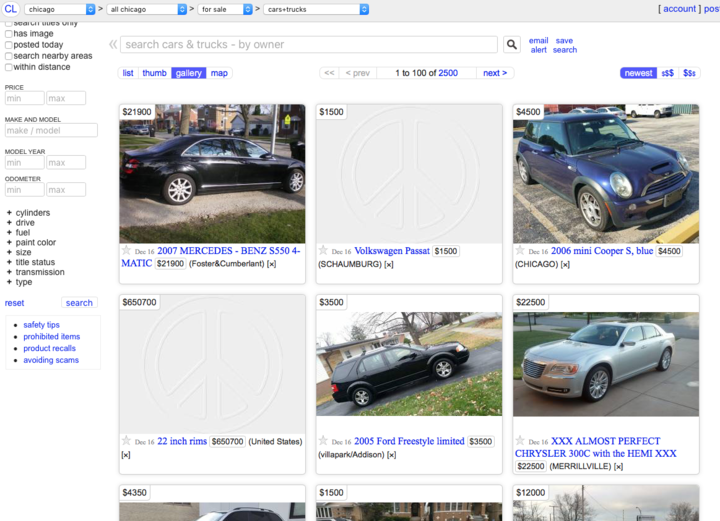
Task: Switch to map view
Action: (219, 73)
